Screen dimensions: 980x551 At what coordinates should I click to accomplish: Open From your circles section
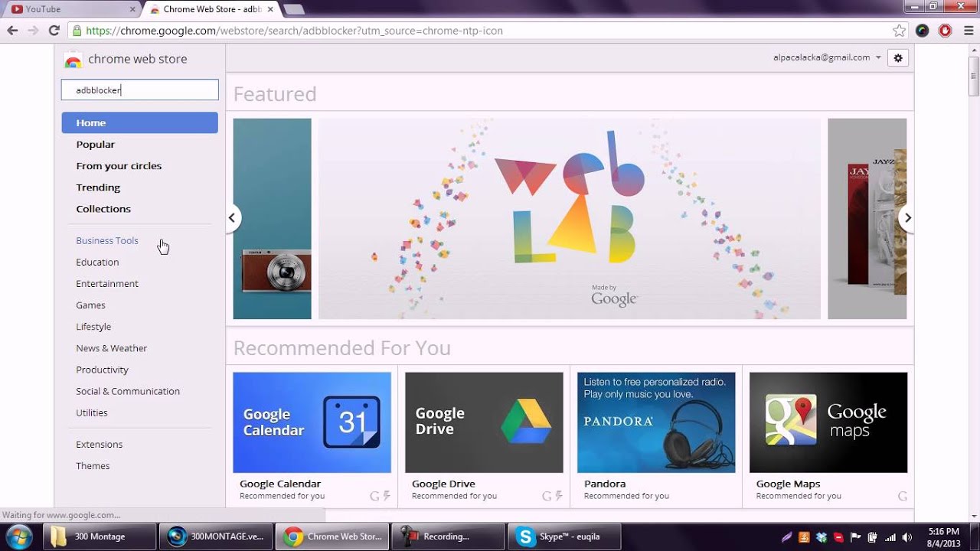tap(119, 165)
